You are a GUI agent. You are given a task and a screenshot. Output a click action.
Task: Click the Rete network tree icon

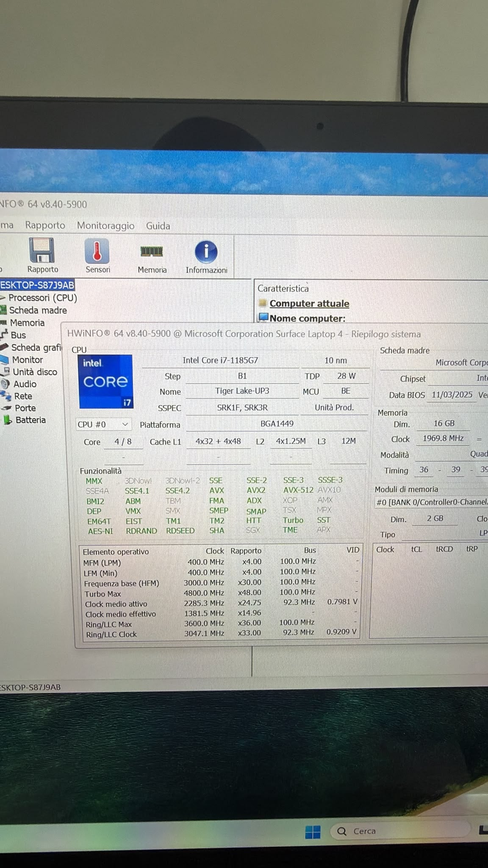[x=6, y=396]
